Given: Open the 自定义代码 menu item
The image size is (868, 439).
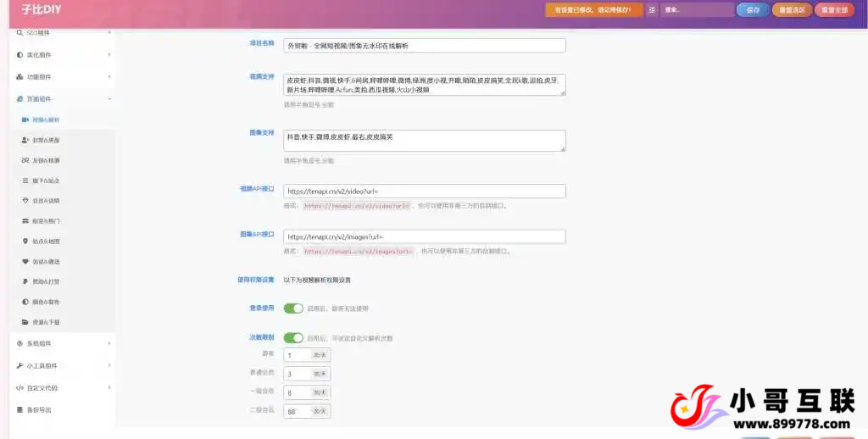Looking at the screenshot, I should click(x=63, y=388).
